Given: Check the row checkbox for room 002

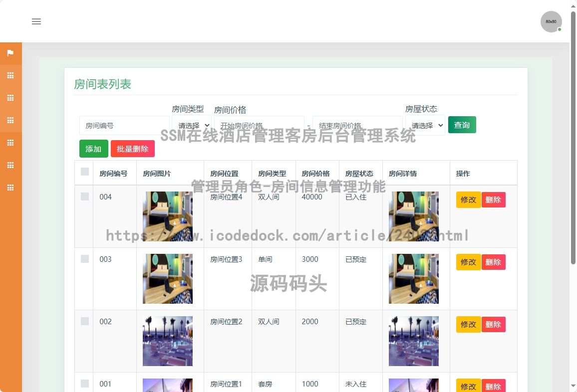Looking at the screenshot, I should click(x=85, y=321).
